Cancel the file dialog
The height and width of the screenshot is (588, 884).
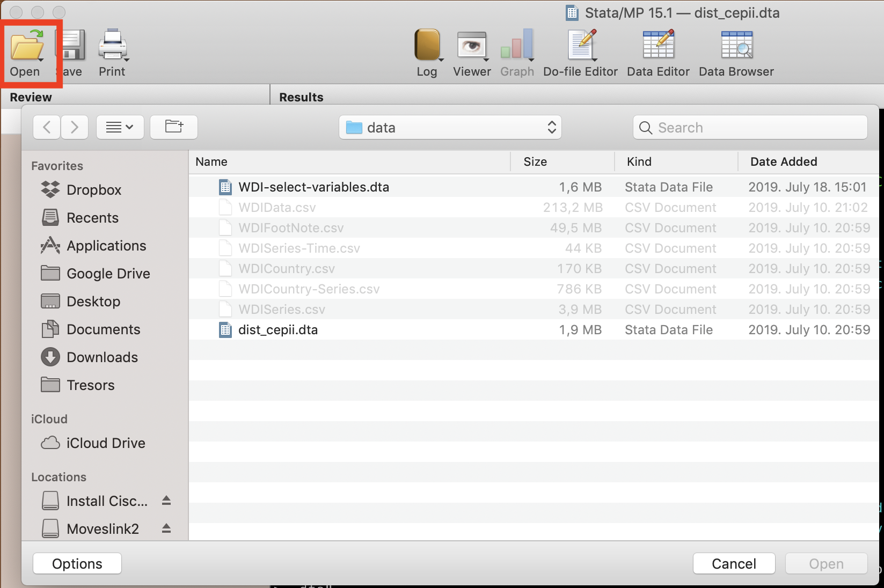(734, 564)
